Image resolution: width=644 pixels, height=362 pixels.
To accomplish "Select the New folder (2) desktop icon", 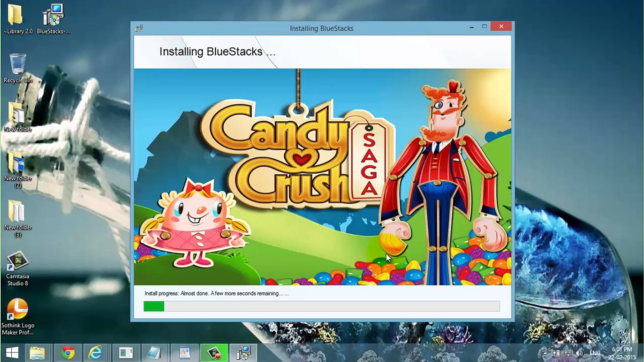I will pos(17,170).
